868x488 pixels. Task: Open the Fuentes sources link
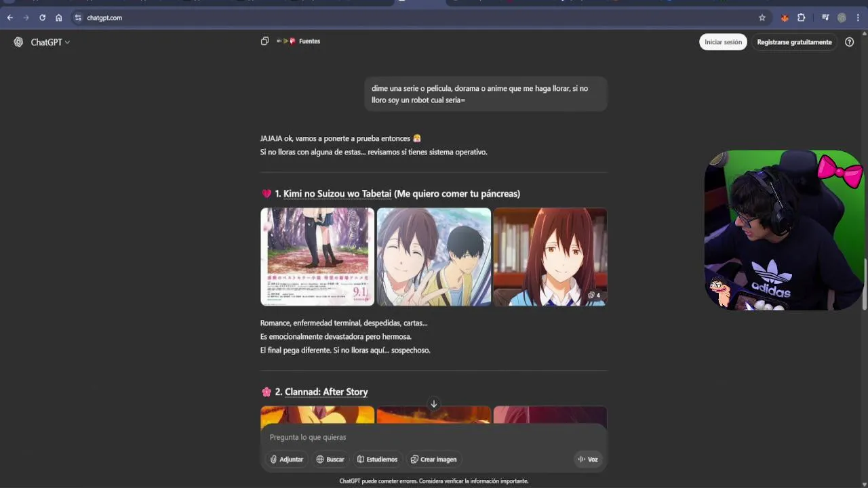pos(298,41)
